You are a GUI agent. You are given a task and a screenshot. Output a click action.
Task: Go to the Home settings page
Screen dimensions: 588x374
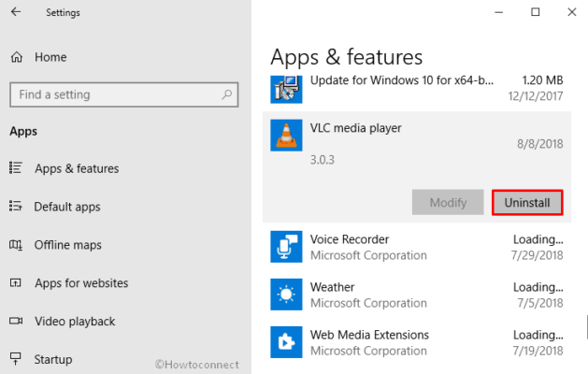[x=50, y=57]
